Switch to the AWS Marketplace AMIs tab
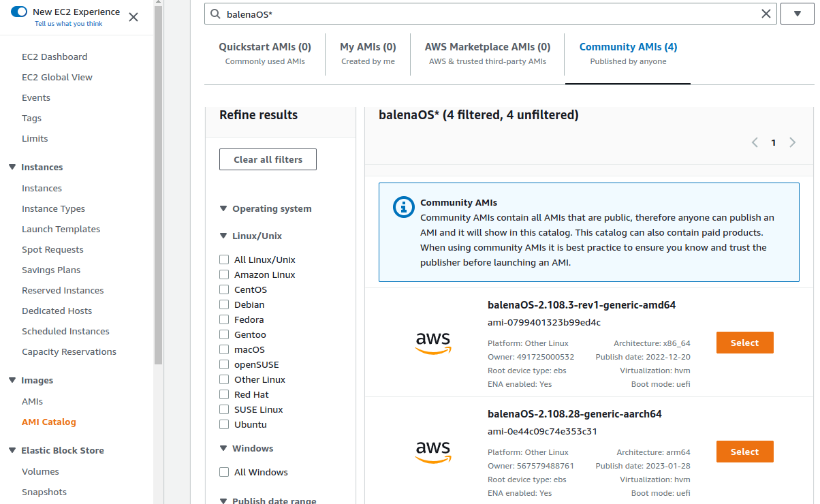The width and height of the screenshot is (820, 504). 487,53
